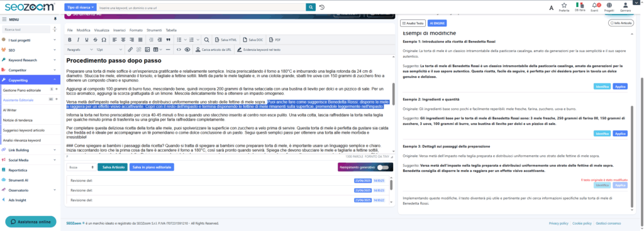Viewport: 644px width, 231px height.
Task: Pin the sidebar menu
Action: [x=55, y=19]
